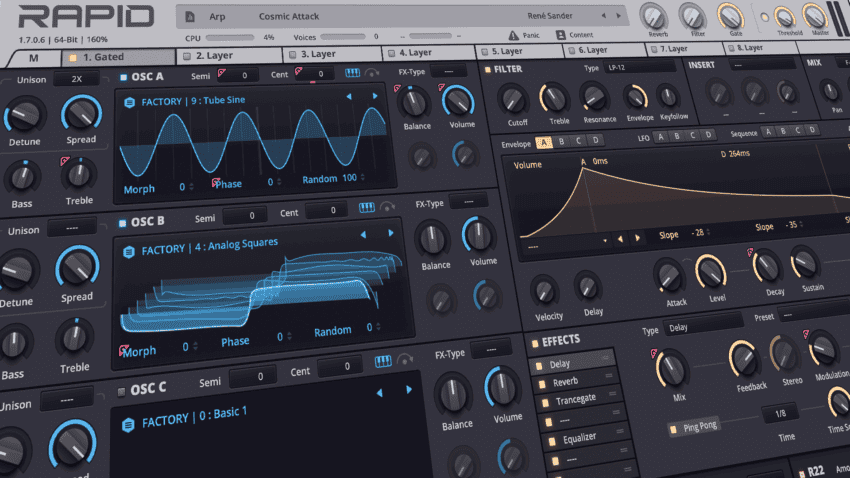Switch to the 2. Layer tab
The height and width of the screenshot is (478, 850).
point(214,56)
